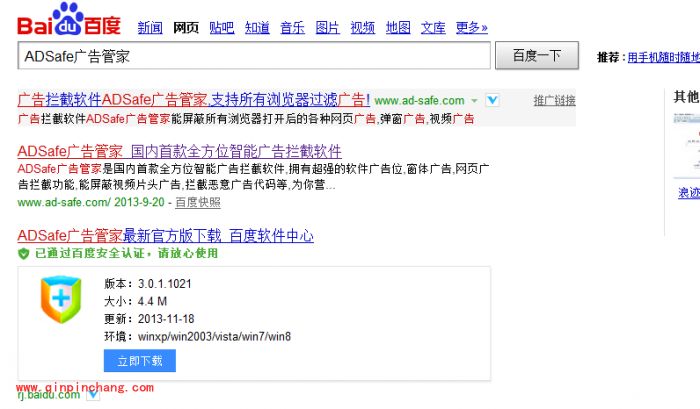Open result 国内首款全方位智能广告拦截软件

click(236, 152)
